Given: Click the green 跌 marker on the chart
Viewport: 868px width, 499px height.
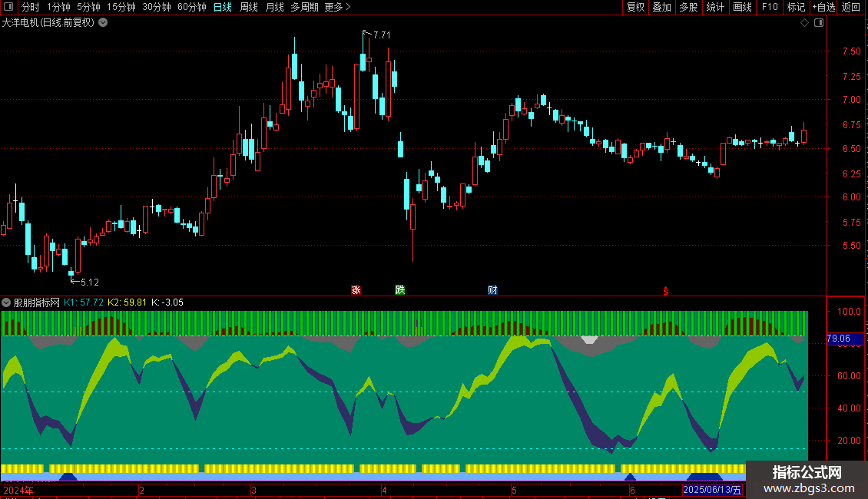Looking at the screenshot, I should point(399,290).
